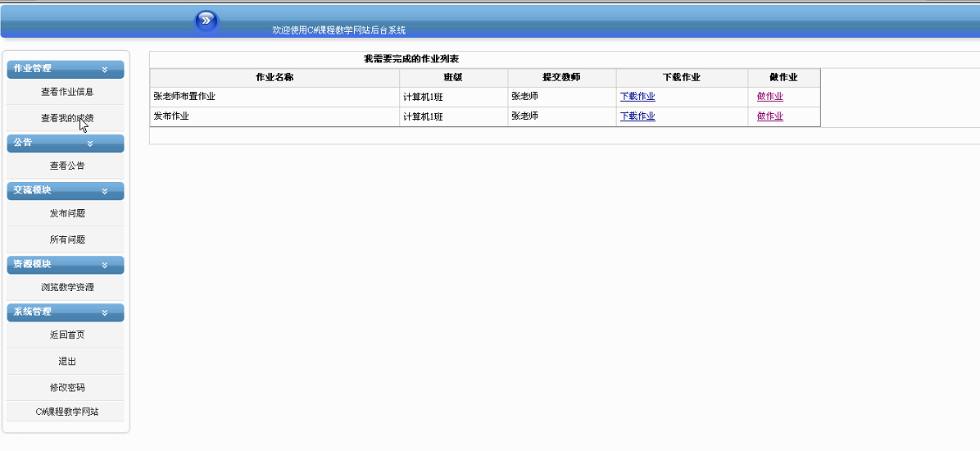Click 张老师 teacher cell in first row
The width and height of the screenshot is (980, 451).
[x=562, y=97]
